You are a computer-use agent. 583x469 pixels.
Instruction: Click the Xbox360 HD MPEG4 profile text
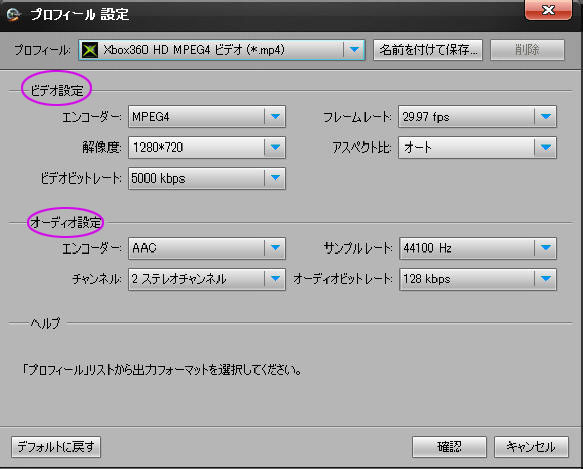click(x=194, y=50)
